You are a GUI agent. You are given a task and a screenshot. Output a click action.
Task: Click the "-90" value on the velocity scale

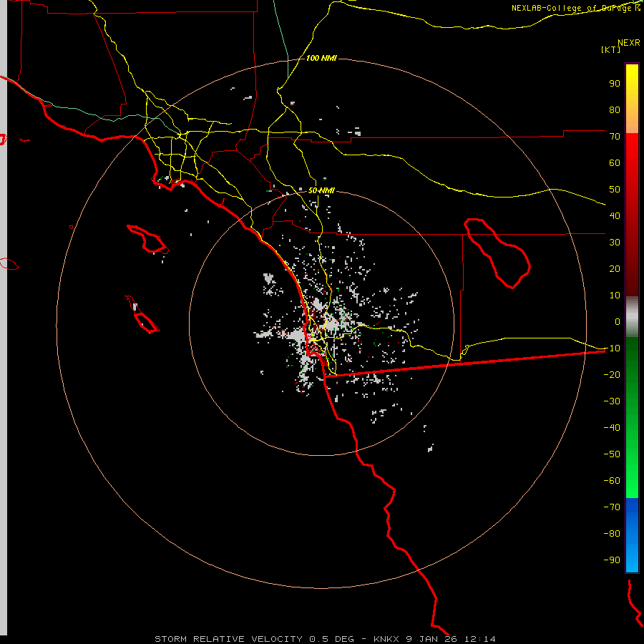tap(612, 560)
